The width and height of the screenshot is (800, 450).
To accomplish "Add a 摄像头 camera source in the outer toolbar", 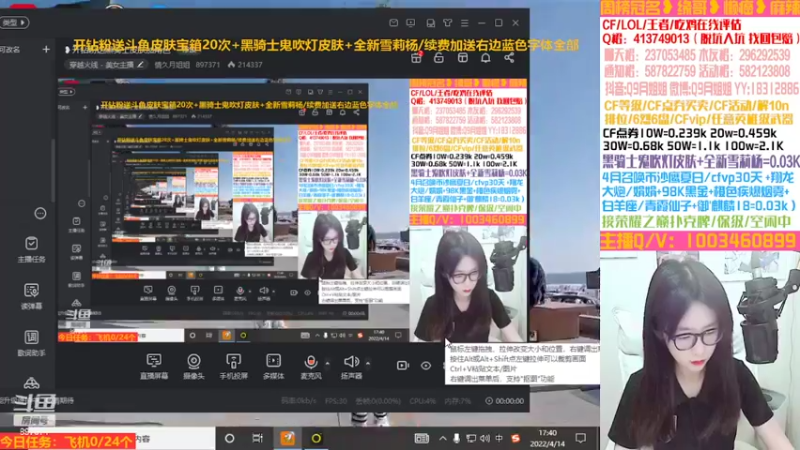I will [x=194, y=366].
